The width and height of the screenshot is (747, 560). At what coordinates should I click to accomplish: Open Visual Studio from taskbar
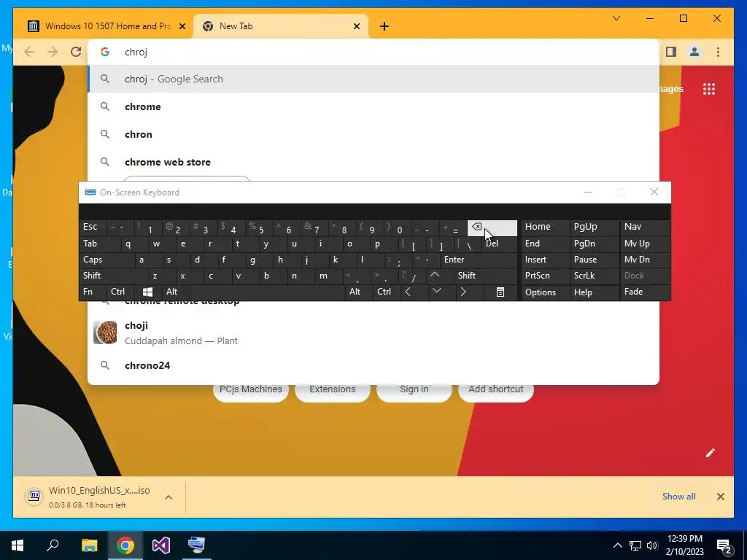[x=161, y=545]
